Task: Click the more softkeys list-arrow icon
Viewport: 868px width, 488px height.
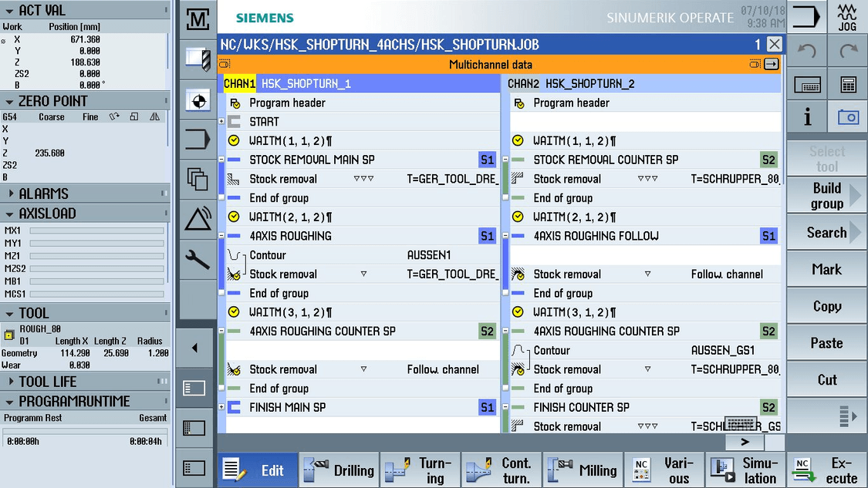Action: (847, 416)
